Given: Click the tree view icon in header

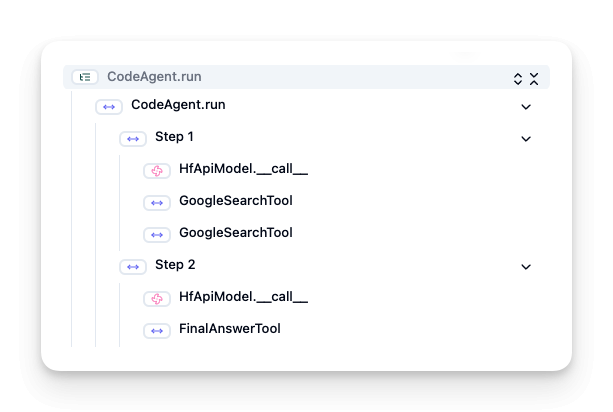Looking at the screenshot, I should [x=85, y=77].
